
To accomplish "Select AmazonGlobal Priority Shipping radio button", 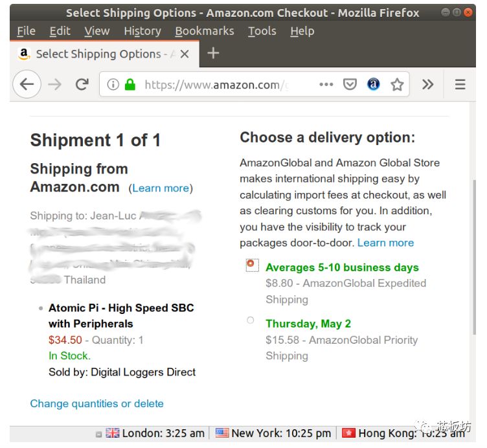I will pyautogui.click(x=251, y=320).
